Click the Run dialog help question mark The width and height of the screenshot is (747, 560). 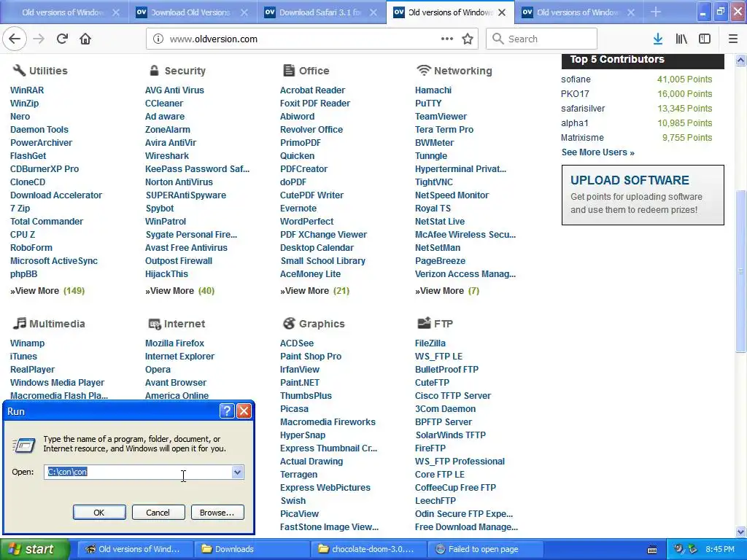tap(228, 411)
